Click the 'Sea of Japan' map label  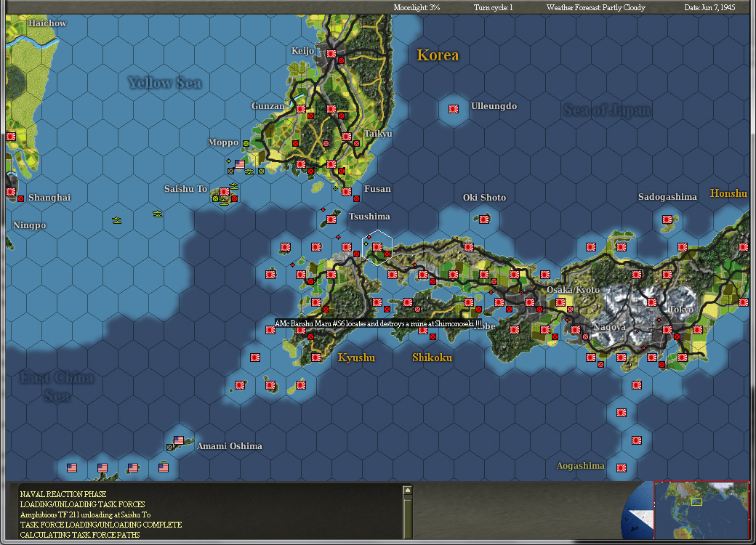pyautogui.click(x=607, y=110)
